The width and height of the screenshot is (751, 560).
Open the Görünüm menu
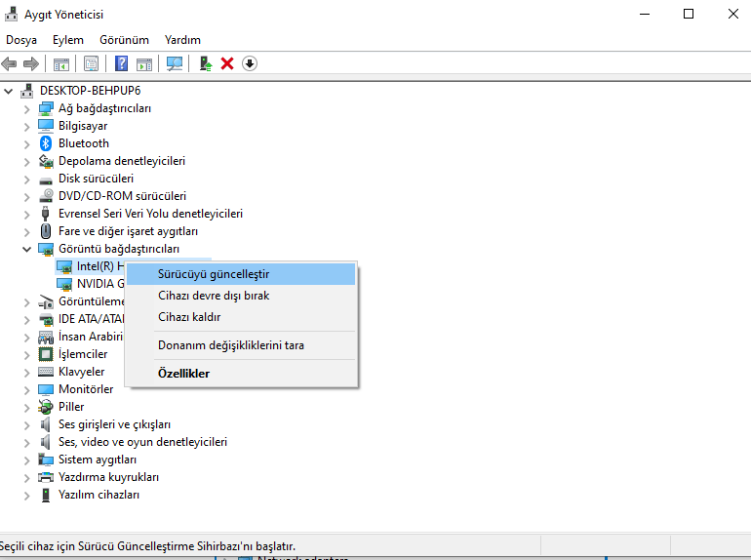tap(124, 40)
